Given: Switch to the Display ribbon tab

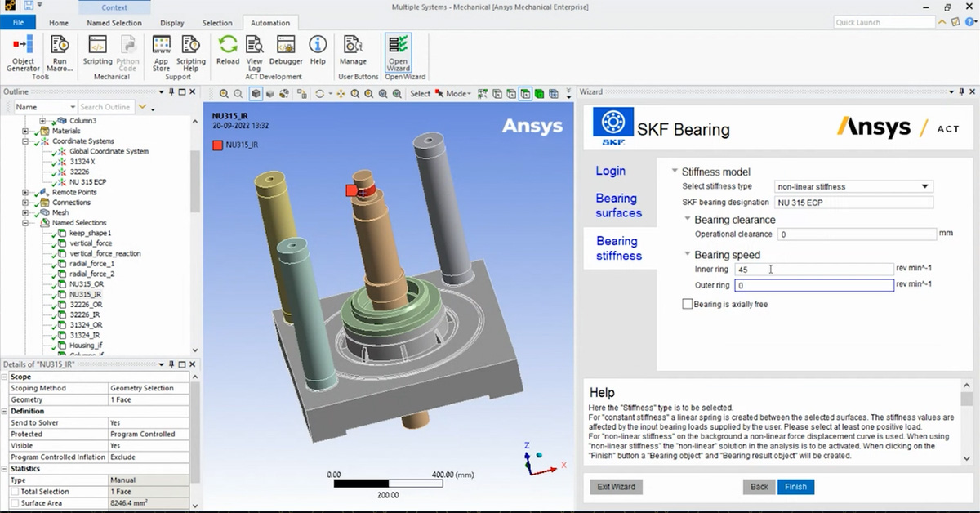Looking at the screenshot, I should coord(171,23).
